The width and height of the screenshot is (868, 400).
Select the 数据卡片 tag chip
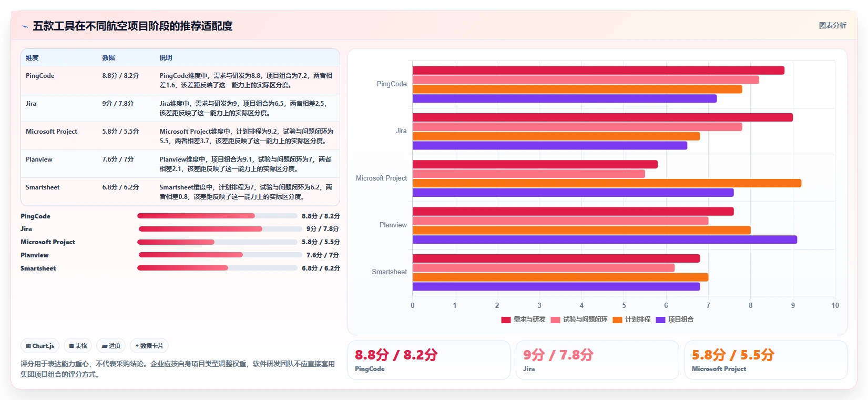pyautogui.click(x=149, y=346)
